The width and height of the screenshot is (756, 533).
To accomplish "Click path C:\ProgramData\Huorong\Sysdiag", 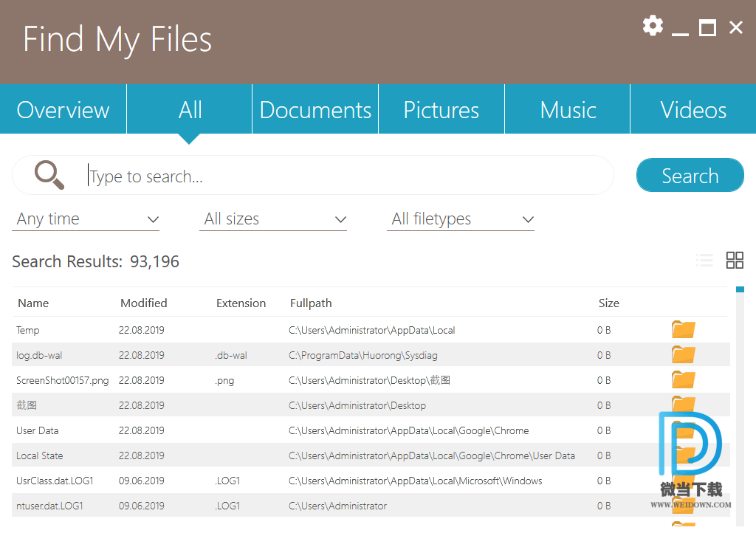I will pos(363,355).
